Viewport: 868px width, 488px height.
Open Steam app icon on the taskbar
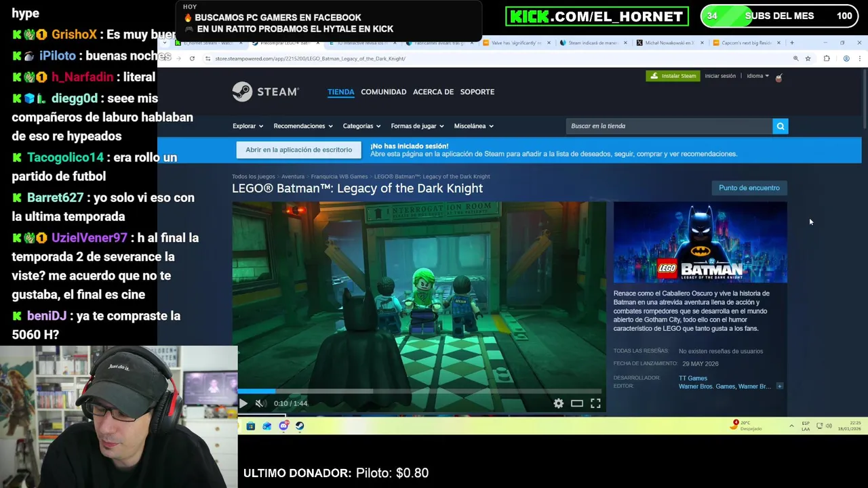pyautogui.click(x=300, y=426)
